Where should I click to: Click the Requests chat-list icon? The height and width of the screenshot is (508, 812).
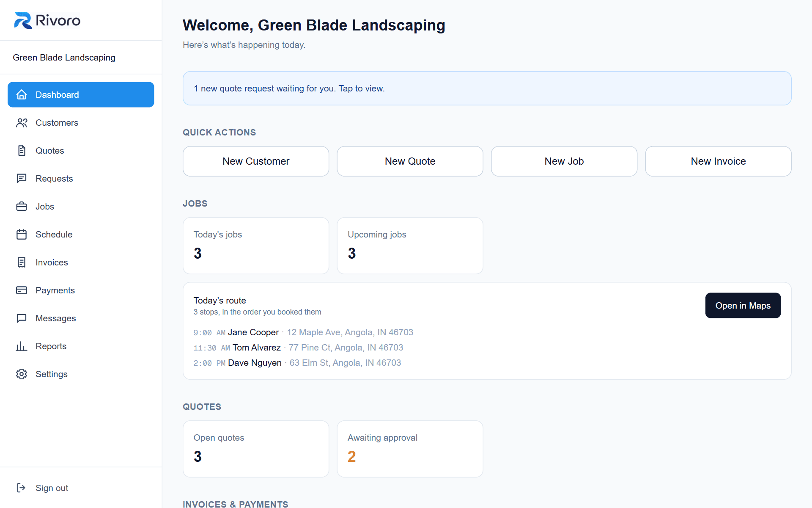click(x=22, y=179)
